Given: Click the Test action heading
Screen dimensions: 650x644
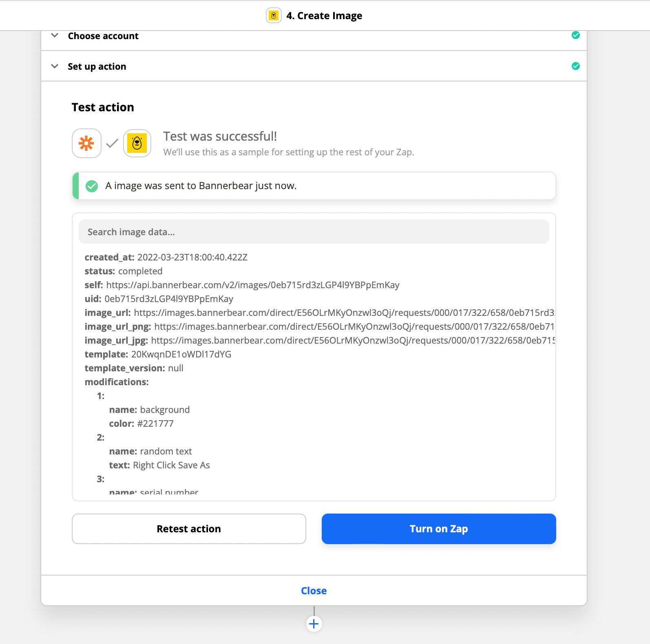Looking at the screenshot, I should coord(103,107).
